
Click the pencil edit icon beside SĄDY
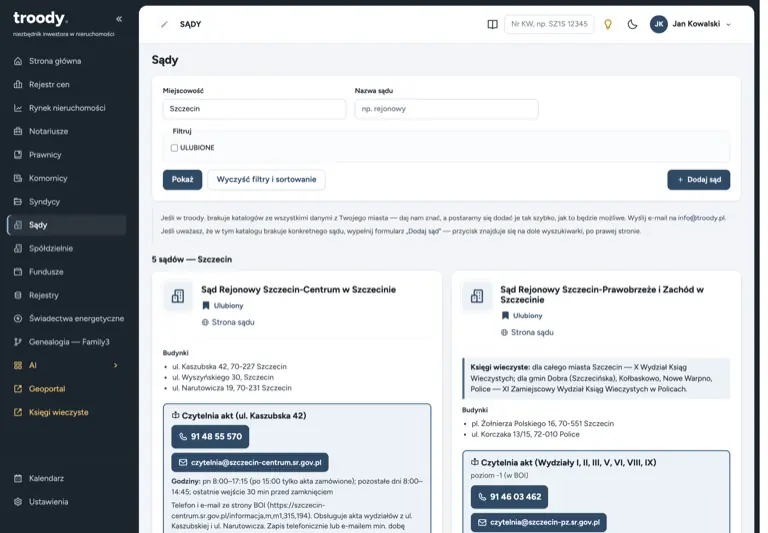click(x=165, y=24)
